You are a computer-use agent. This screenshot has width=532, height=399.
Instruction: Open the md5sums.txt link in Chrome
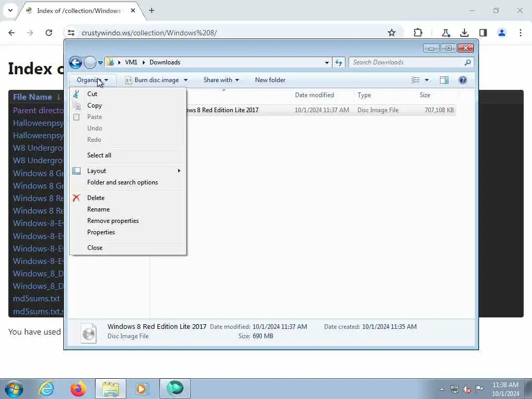(x=36, y=299)
